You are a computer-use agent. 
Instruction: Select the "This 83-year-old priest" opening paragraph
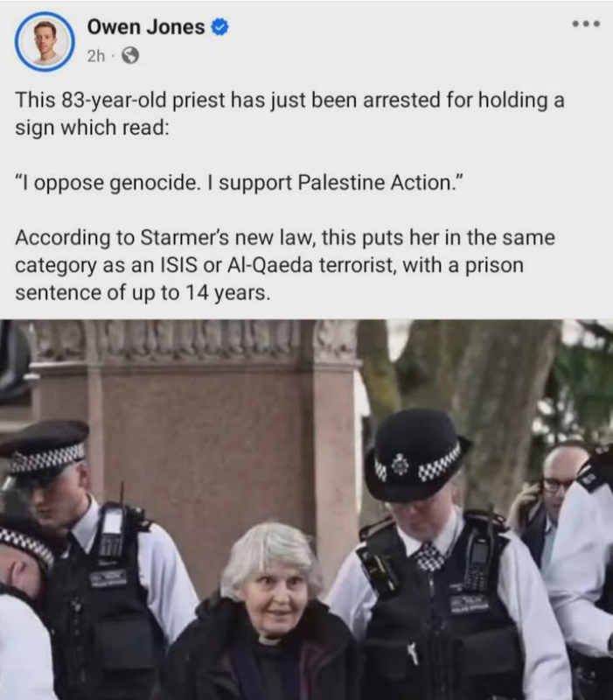pyautogui.click(x=290, y=114)
